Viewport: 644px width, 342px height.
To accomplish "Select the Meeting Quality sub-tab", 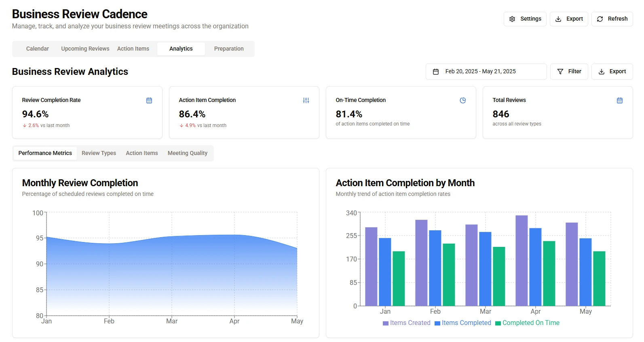I will tap(188, 153).
